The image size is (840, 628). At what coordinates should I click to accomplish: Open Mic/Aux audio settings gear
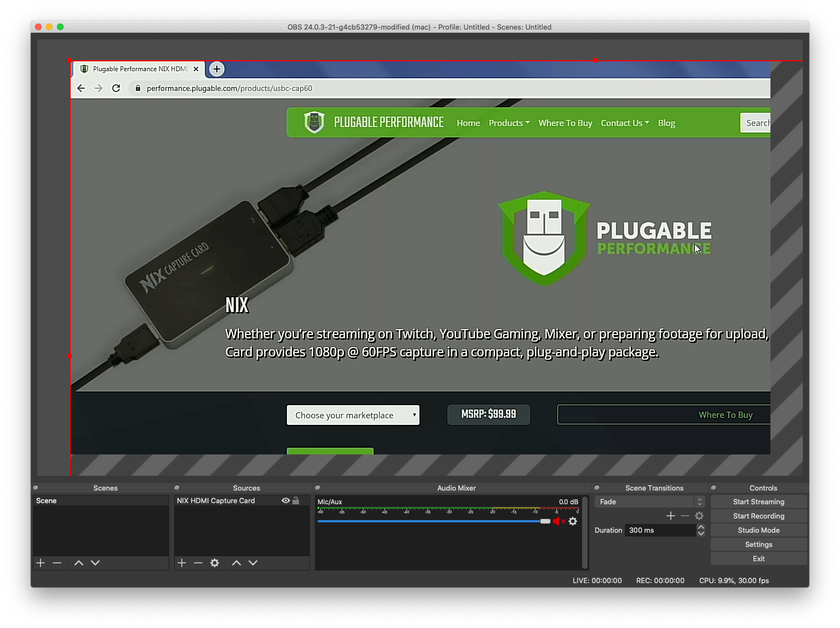tap(573, 521)
